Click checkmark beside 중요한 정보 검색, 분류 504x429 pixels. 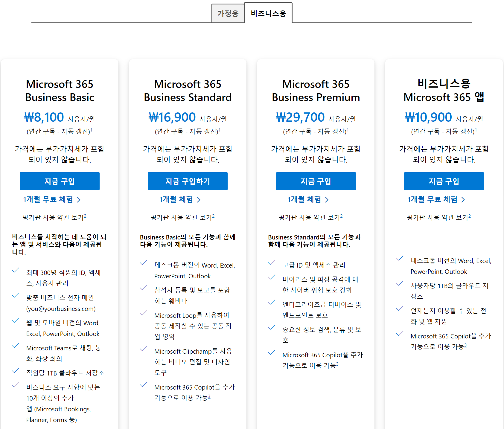[x=272, y=327]
